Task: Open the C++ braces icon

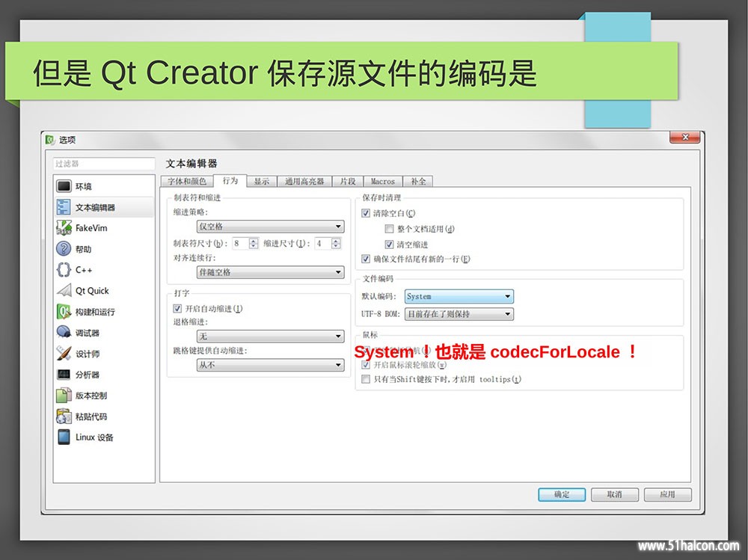Action: click(64, 269)
